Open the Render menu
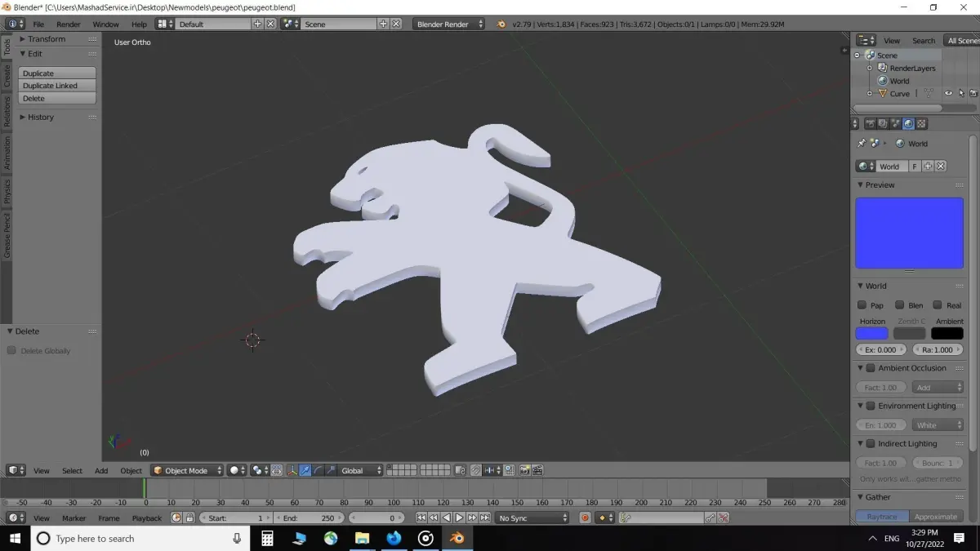Viewport: 980px width, 551px height. point(69,24)
